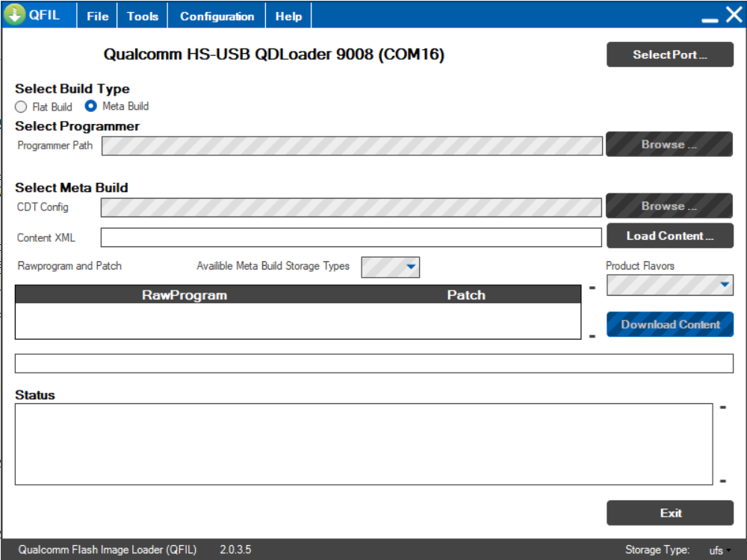Open the Configuration menu

tap(217, 16)
